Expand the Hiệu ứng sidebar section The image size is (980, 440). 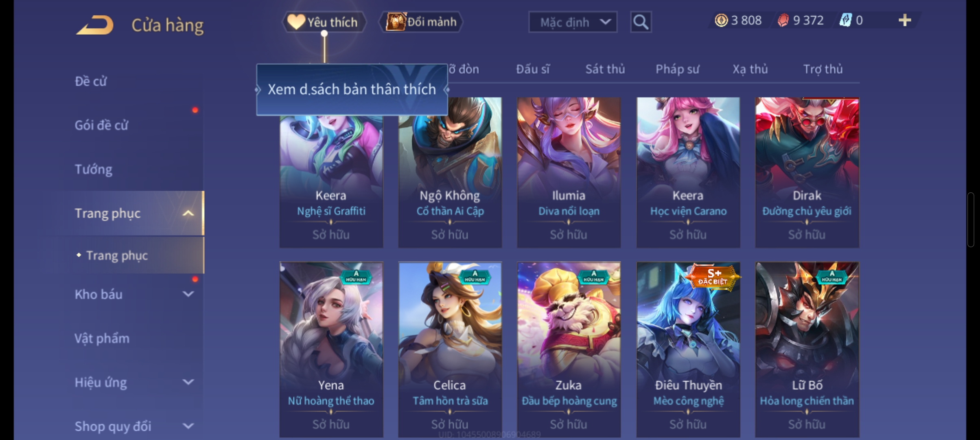(188, 382)
